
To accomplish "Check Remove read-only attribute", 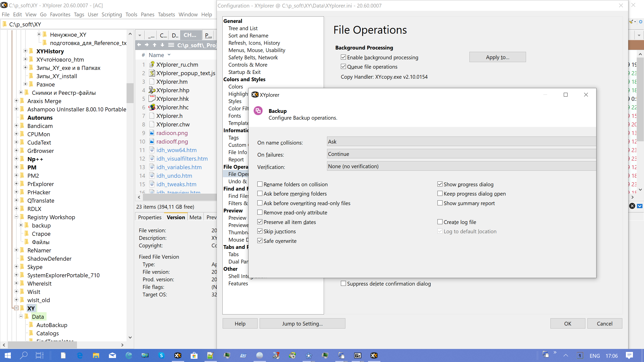I will tap(260, 212).
